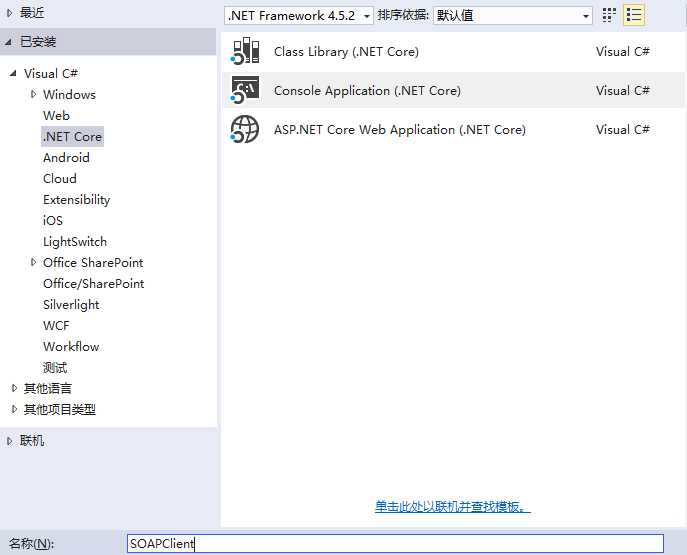
Task: Collapse the Visual C# tree node
Action: (13, 73)
